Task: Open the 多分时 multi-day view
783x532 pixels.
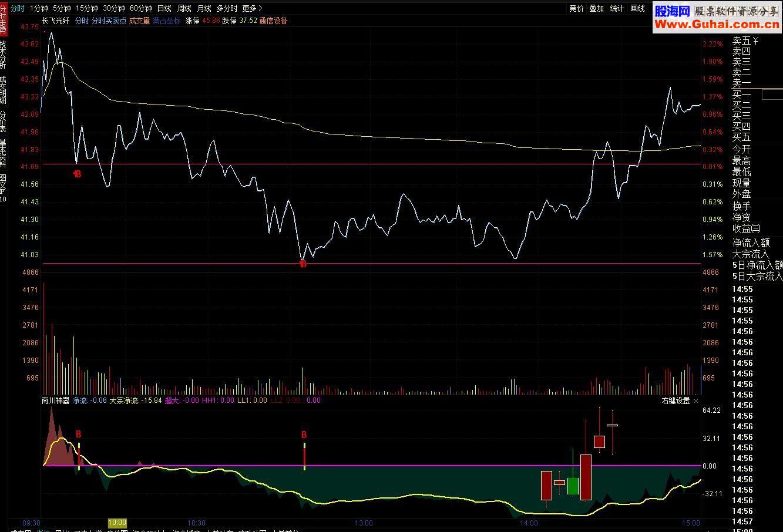Action: tap(227, 8)
